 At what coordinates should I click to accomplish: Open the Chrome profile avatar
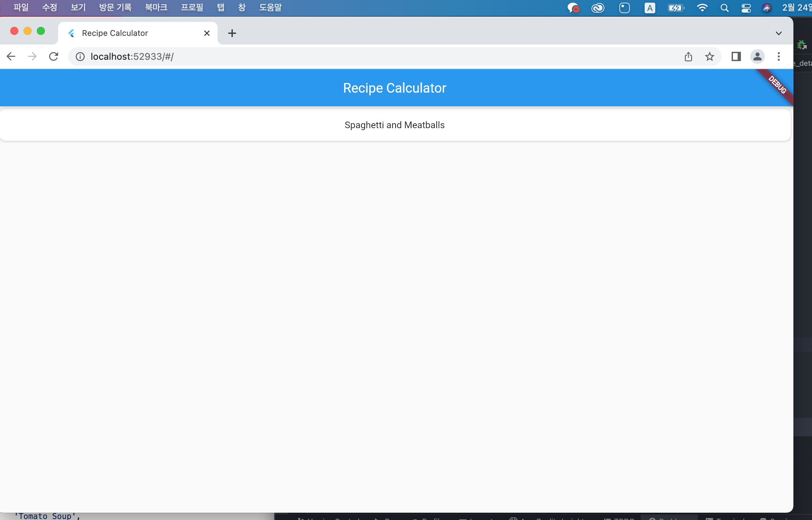point(757,56)
